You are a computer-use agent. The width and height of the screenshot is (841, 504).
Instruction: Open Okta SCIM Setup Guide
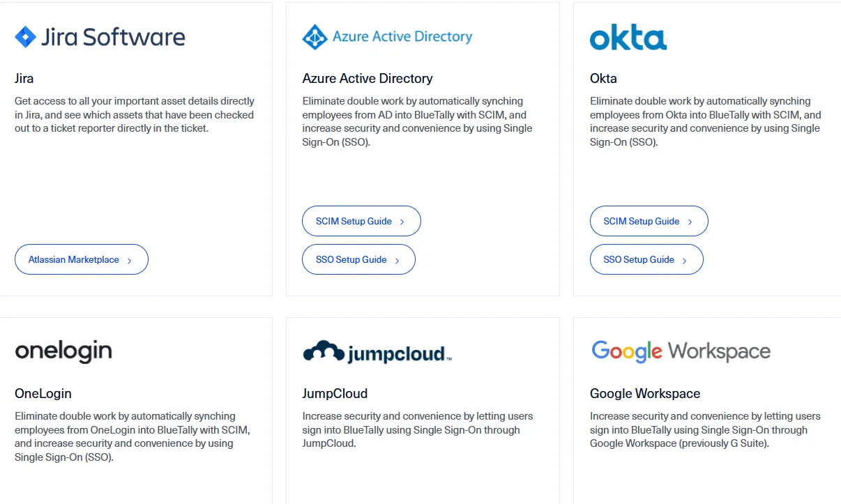tap(649, 221)
